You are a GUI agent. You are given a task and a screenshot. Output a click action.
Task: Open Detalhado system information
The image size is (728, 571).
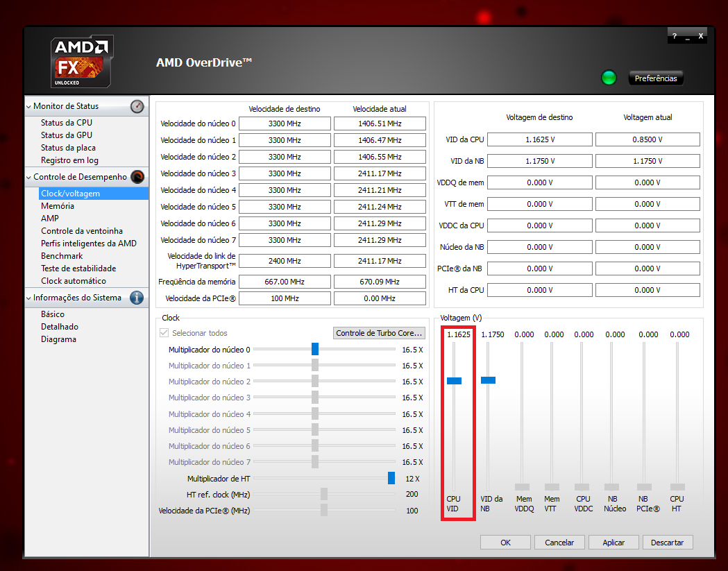60,327
